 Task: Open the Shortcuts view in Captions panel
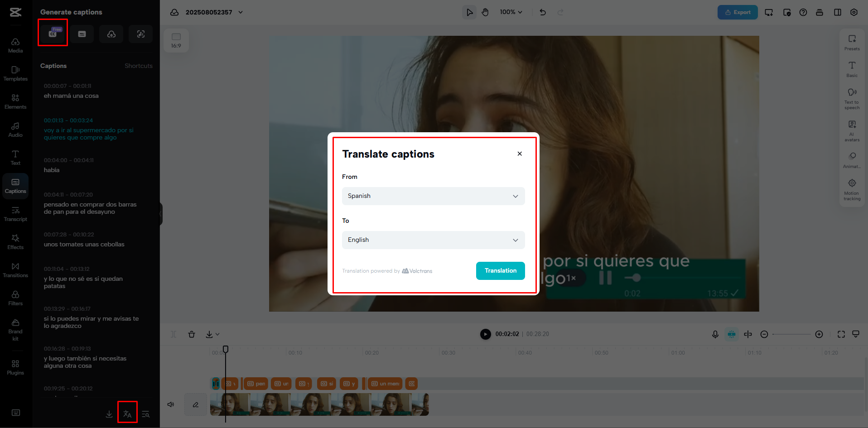[x=138, y=66]
